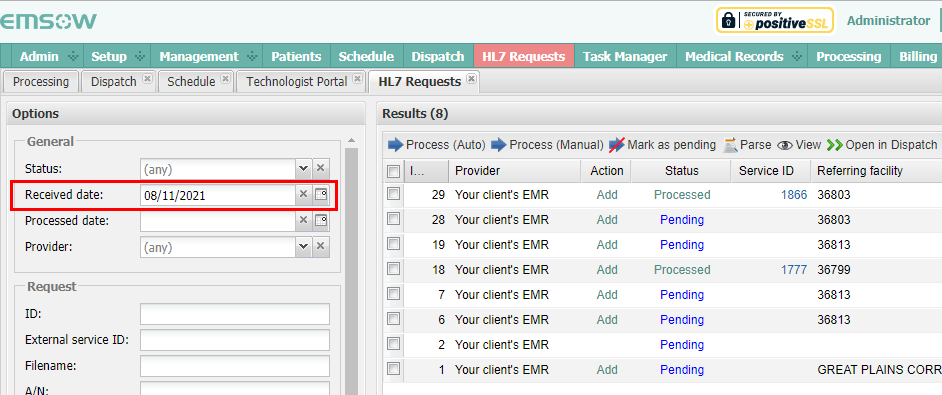The width and height of the screenshot is (942, 395).
Task: Open the Processed date calendar picker
Action: point(321,221)
